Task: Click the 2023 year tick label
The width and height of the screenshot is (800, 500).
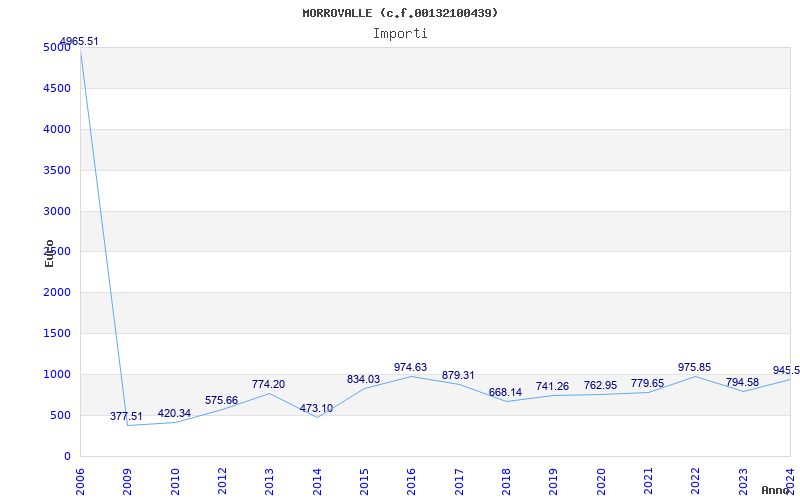Action: [x=743, y=482]
